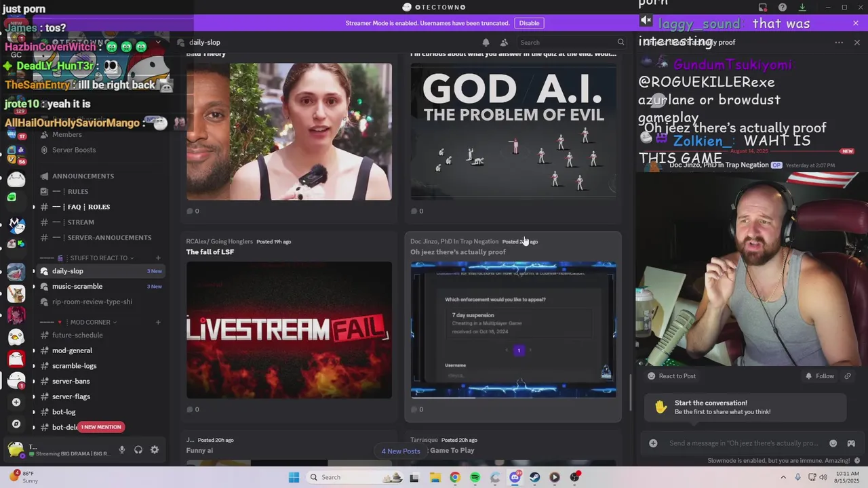Open Members list entry
Image resolution: width=868 pixels, height=488 pixels.
(x=101, y=135)
